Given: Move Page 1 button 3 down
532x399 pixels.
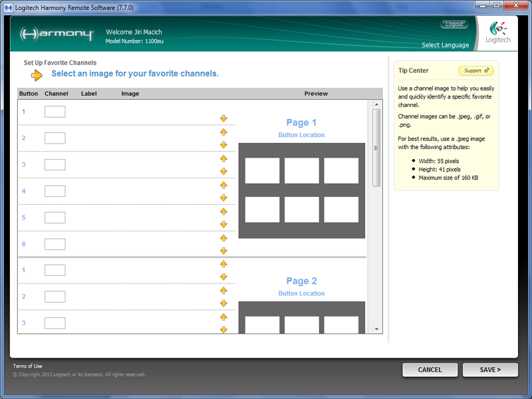Looking at the screenshot, I should click(x=223, y=171).
